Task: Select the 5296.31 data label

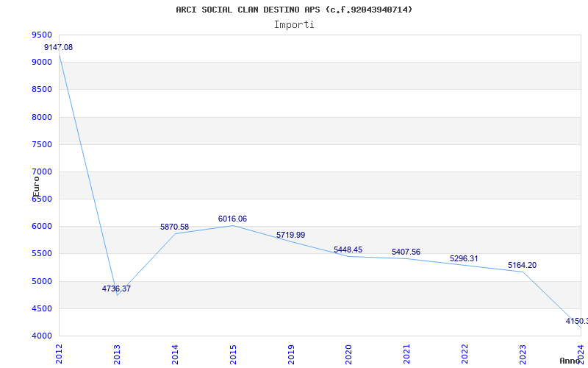Action: 464,258
